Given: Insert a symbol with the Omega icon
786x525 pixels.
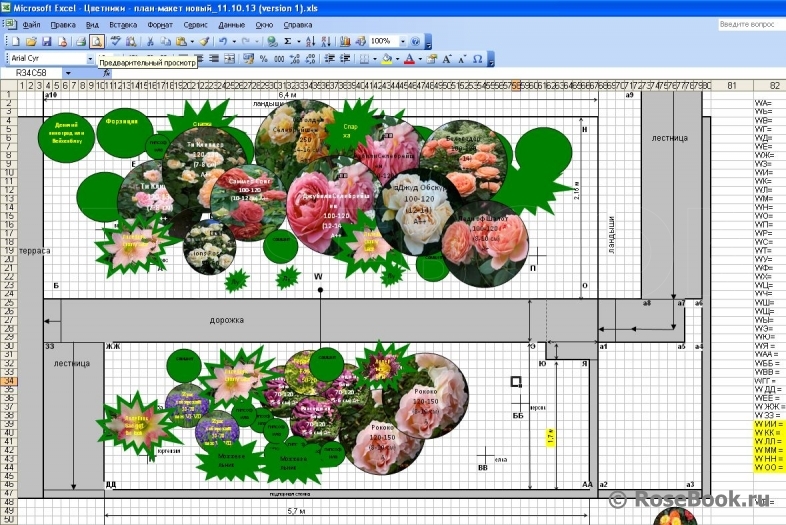Looking at the screenshot, I should [x=477, y=59].
